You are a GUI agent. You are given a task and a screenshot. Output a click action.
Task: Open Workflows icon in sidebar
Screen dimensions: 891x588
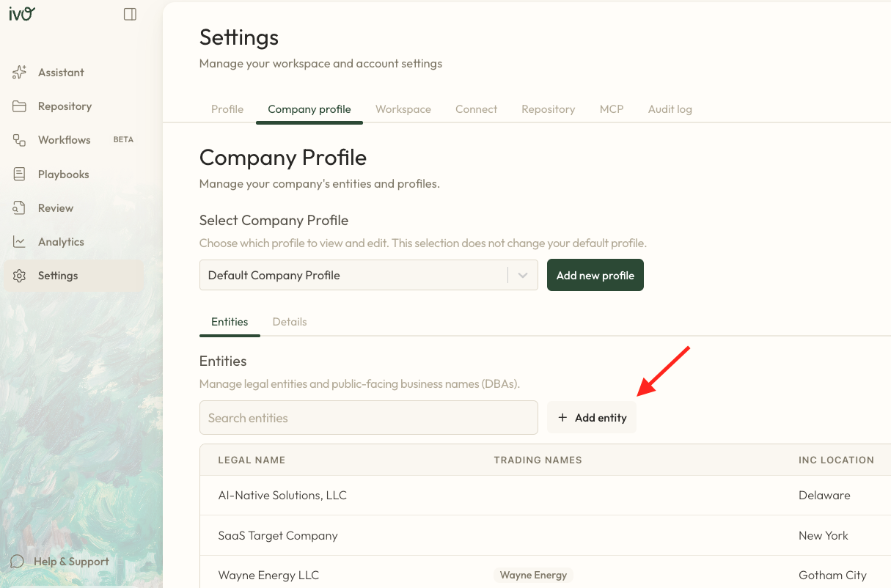[19, 140]
